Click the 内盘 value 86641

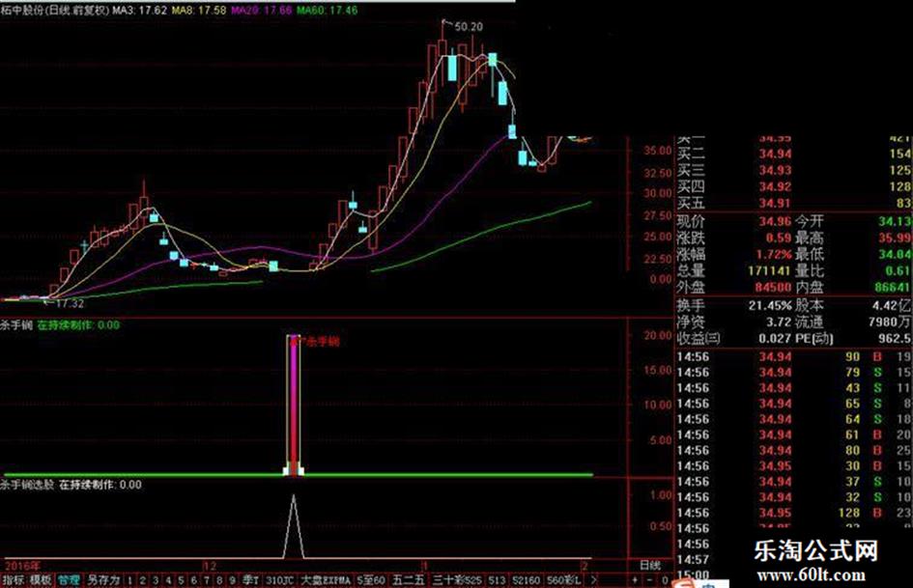894,287
